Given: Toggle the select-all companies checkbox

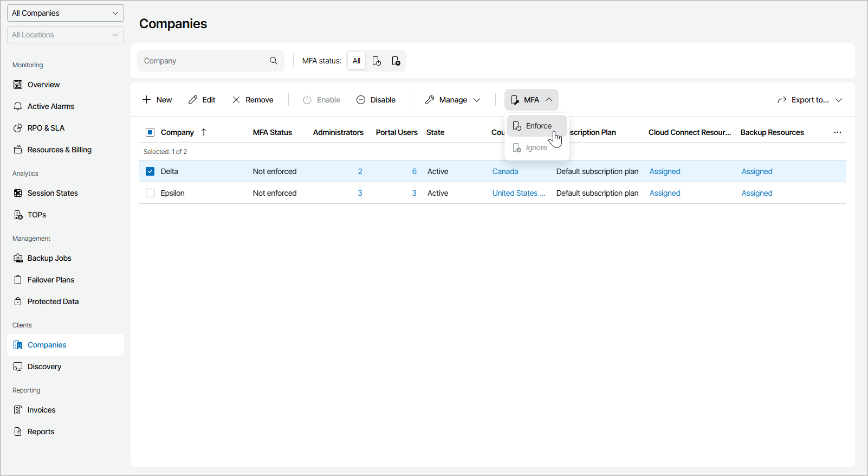Looking at the screenshot, I should tap(150, 132).
